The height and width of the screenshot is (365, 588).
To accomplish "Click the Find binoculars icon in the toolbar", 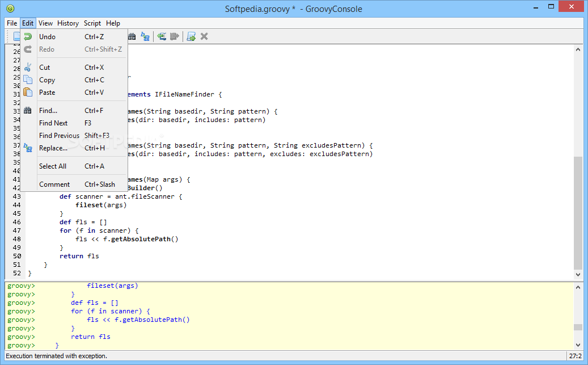I will [132, 36].
